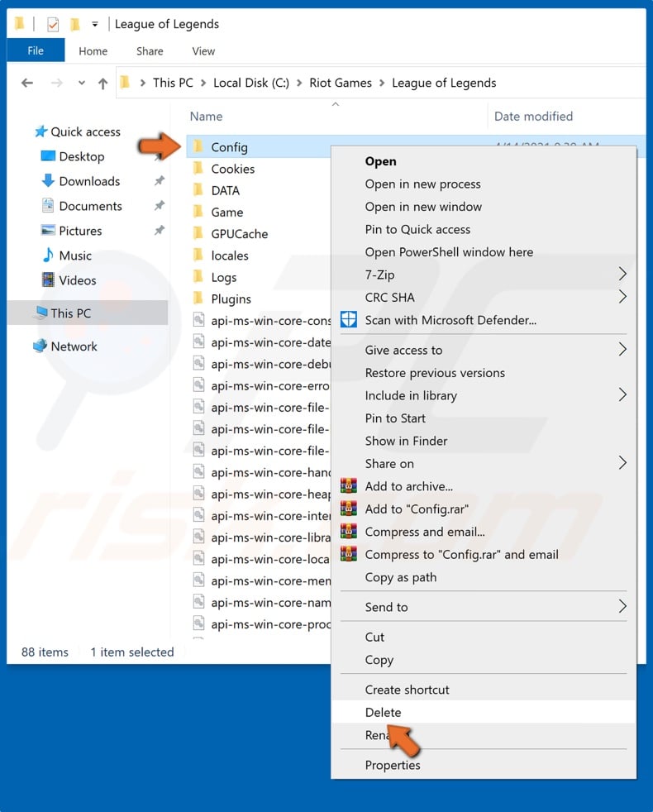Click the pin icon next to Downloads

(x=160, y=181)
